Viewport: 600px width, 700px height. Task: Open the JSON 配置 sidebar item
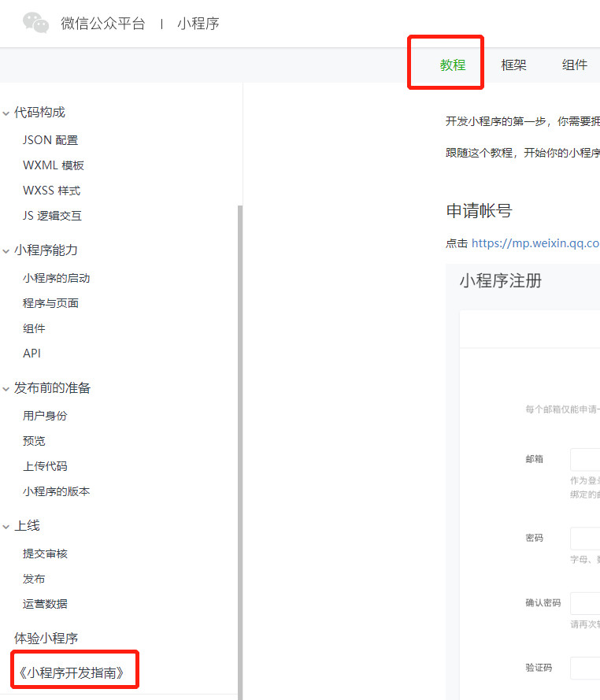[x=50, y=140]
